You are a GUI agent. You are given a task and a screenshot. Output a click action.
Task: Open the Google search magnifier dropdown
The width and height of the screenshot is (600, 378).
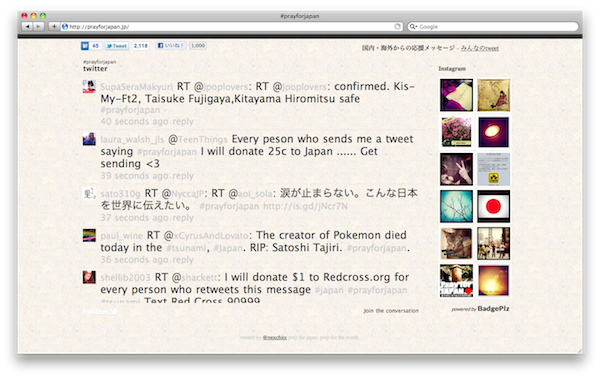(x=413, y=26)
